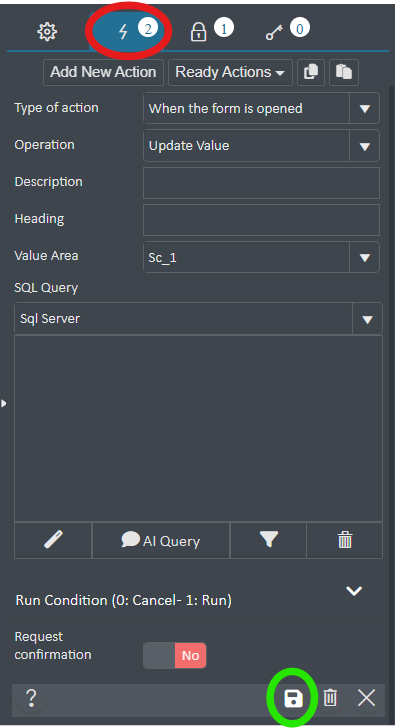Open the padlock permissions tab
The width and height of the screenshot is (395, 728).
[x=210, y=30]
